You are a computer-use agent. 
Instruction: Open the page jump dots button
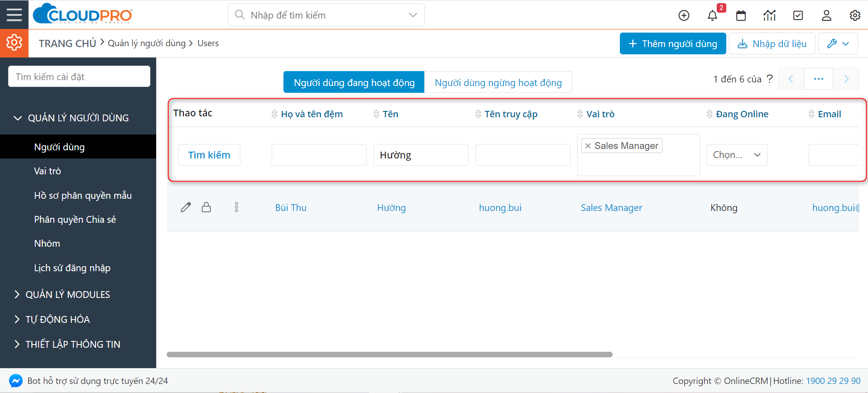tap(819, 79)
